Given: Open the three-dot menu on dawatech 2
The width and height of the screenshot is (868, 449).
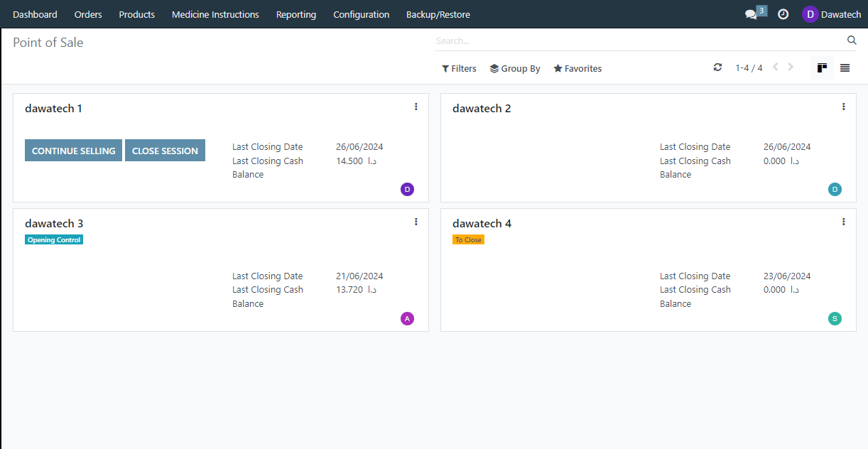Looking at the screenshot, I should 843,107.
